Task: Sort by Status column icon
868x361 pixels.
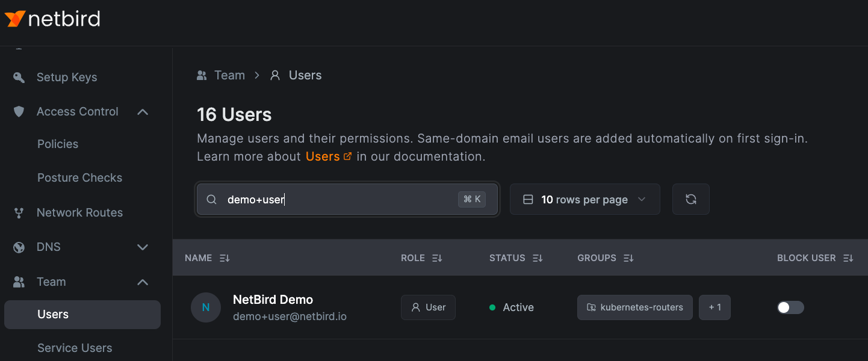Action: [x=538, y=258]
